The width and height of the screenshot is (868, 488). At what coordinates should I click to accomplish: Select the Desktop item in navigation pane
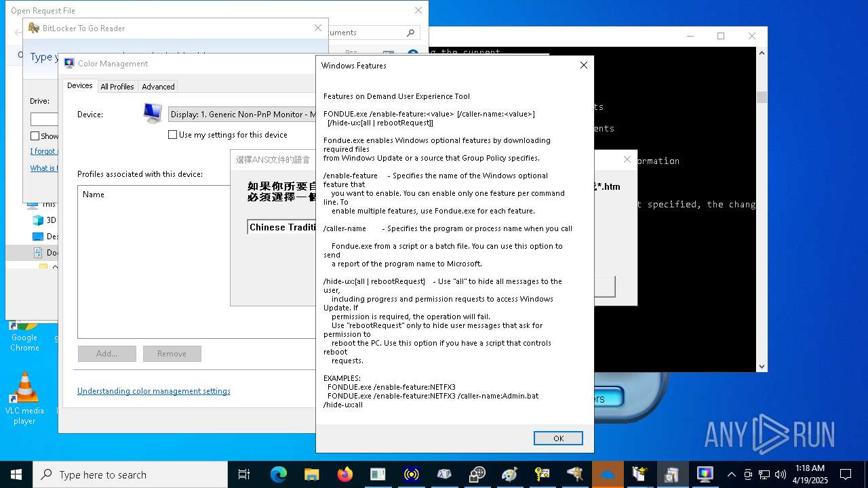coord(45,237)
